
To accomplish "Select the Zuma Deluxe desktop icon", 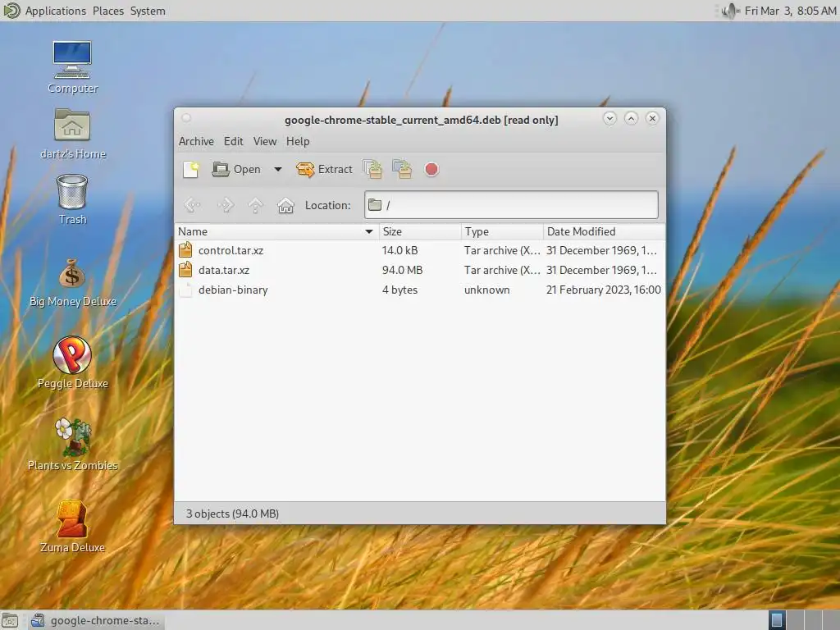I will pyautogui.click(x=72, y=527).
